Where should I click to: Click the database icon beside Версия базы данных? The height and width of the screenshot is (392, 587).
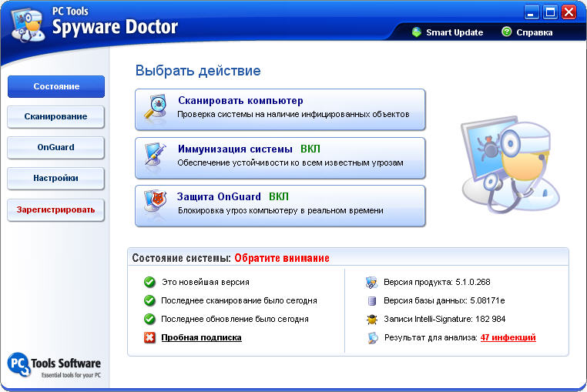click(372, 300)
